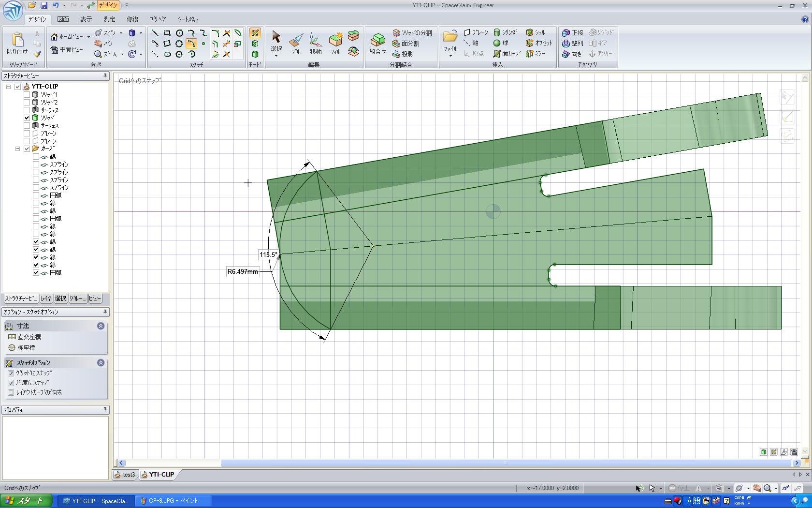Choose the line sketch tool
This screenshot has width=812, height=508.
(155, 33)
